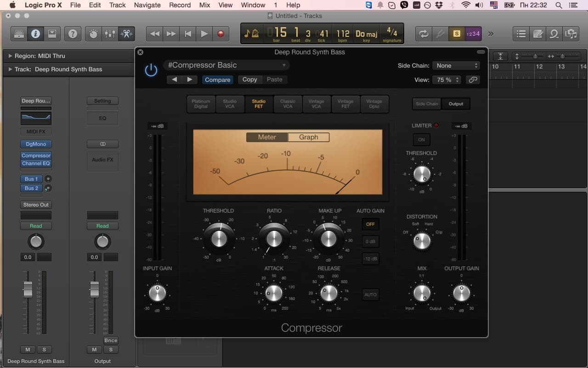Open Quick Help question mark icon
The image size is (588, 368).
coord(73,34)
